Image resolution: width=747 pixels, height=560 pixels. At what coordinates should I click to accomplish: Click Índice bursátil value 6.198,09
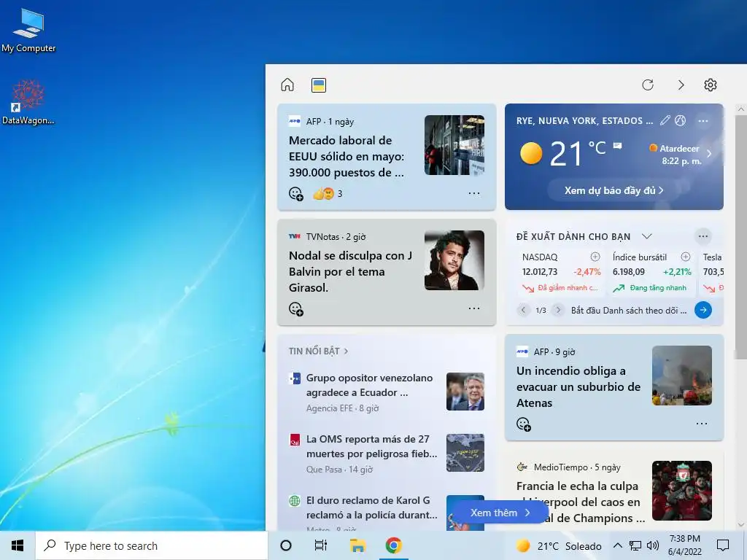pos(628,272)
